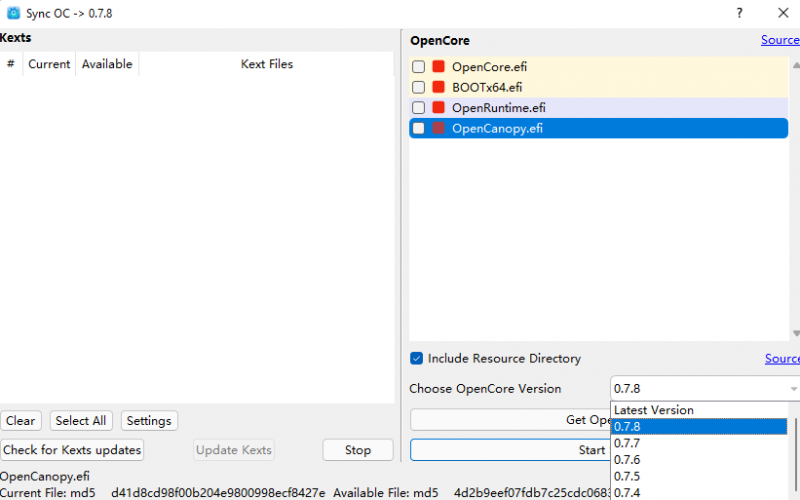Click the # column header
800x500 pixels.
point(11,64)
